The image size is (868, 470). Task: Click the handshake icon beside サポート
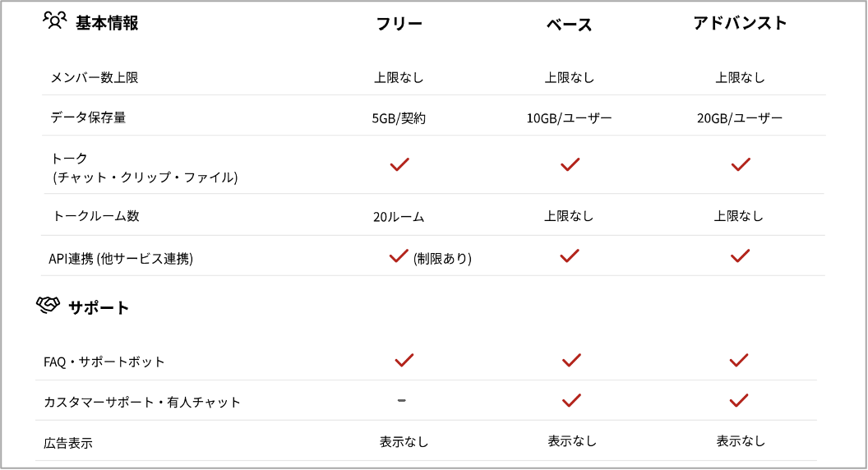(x=48, y=306)
